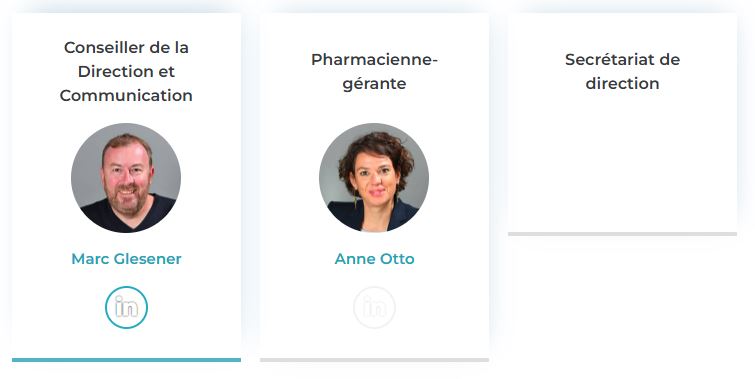Click the word gérante in the middle card
This screenshot has height=379, width=755.
(x=374, y=84)
